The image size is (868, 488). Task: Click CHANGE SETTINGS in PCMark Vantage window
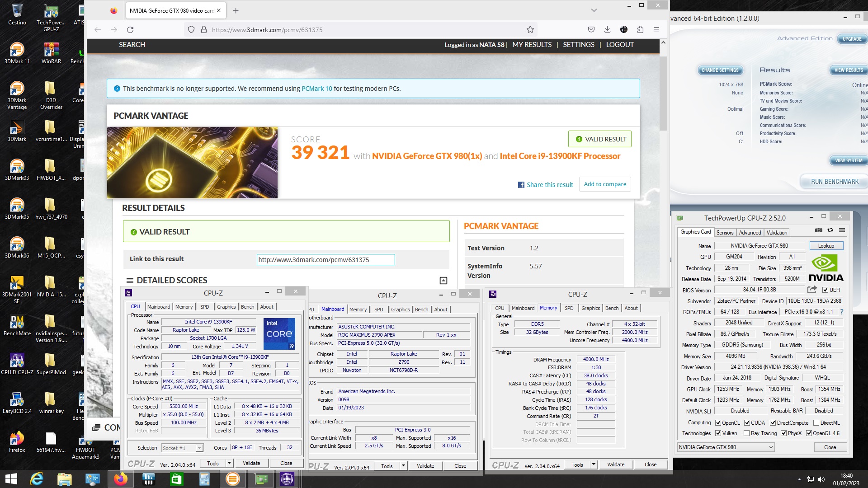coord(720,70)
